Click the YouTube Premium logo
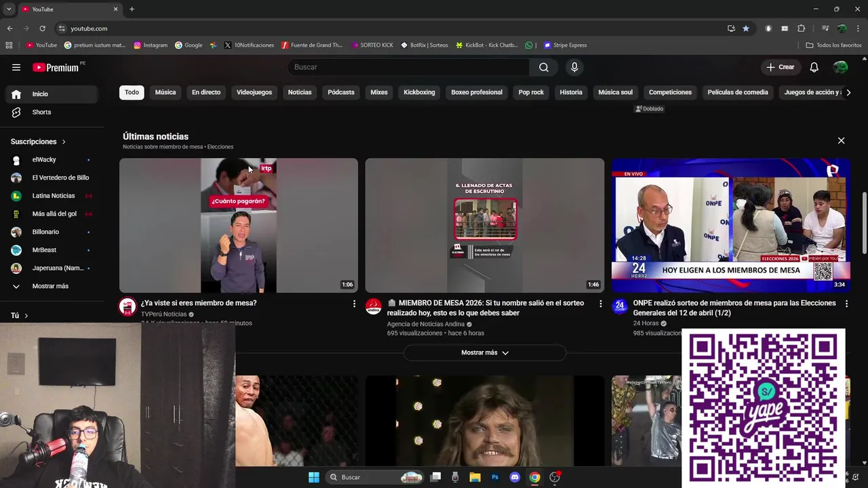This screenshot has height=488, width=868. [56, 67]
